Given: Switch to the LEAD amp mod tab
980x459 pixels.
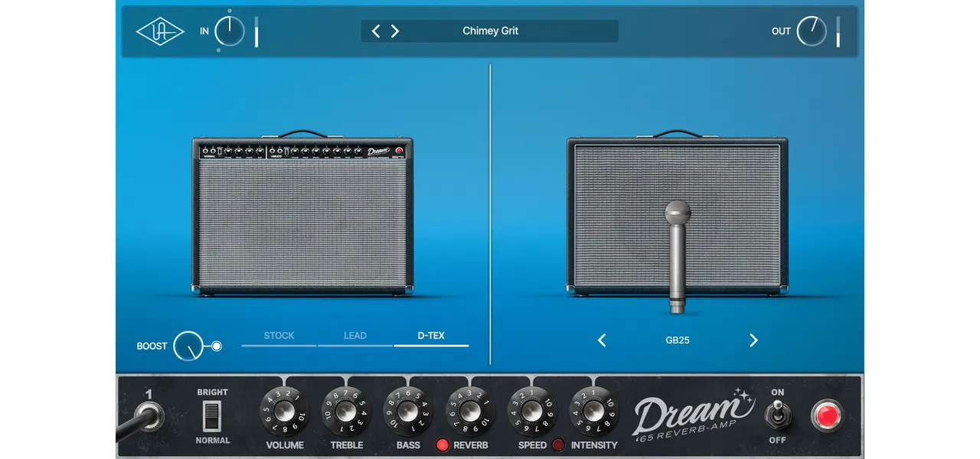Looking at the screenshot, I should click(355, 336).
